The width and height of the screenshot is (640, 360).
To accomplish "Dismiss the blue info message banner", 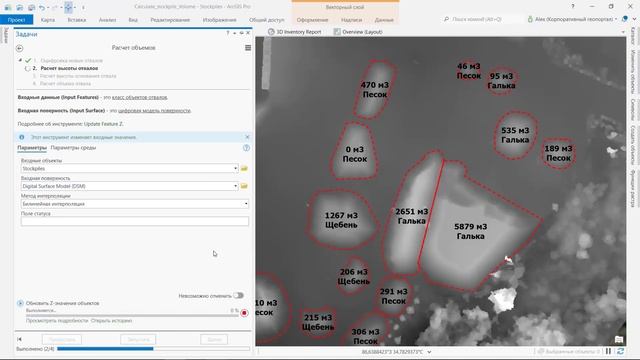I will point(247,137).
